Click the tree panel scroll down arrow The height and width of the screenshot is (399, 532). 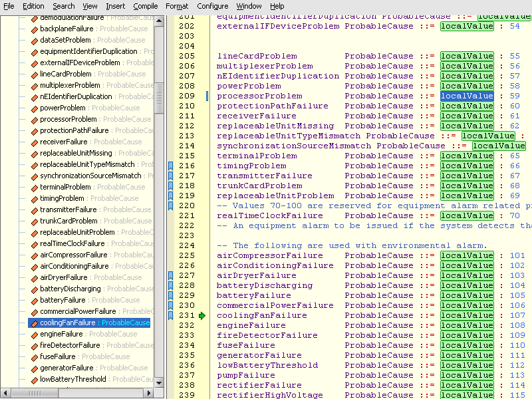click(x=159, y=382)
